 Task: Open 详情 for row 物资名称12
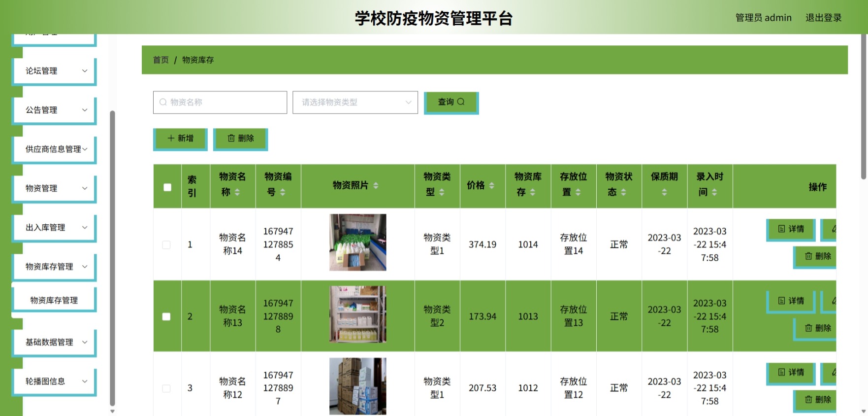tap(791, 373)
